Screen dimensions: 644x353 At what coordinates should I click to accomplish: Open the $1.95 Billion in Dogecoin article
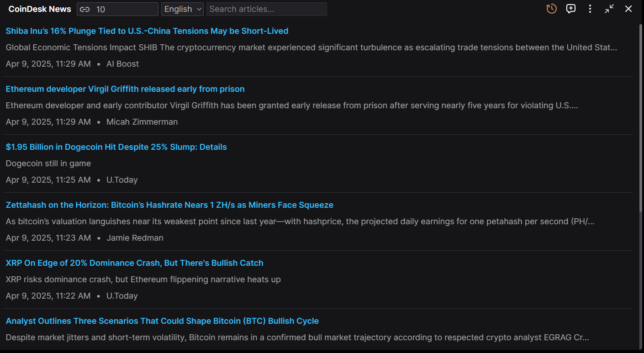pyautogui.click(x=116, y=147)
